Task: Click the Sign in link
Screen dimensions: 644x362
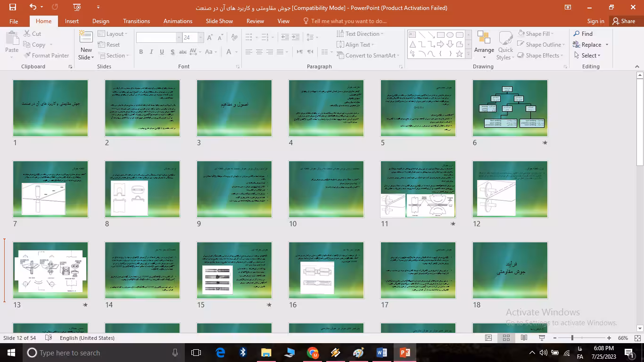Action: tap(595, 21)
